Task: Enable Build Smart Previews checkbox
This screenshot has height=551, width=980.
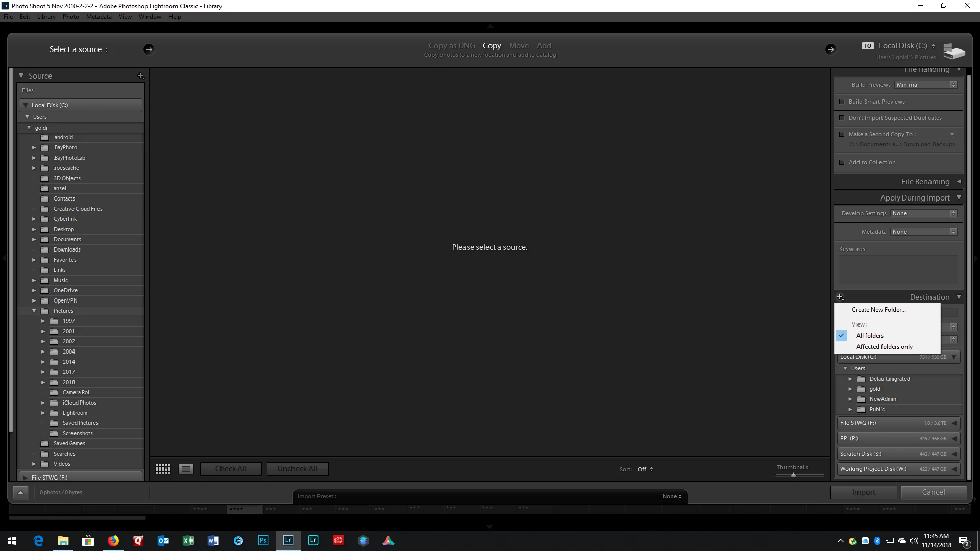Action: (842, 102)
